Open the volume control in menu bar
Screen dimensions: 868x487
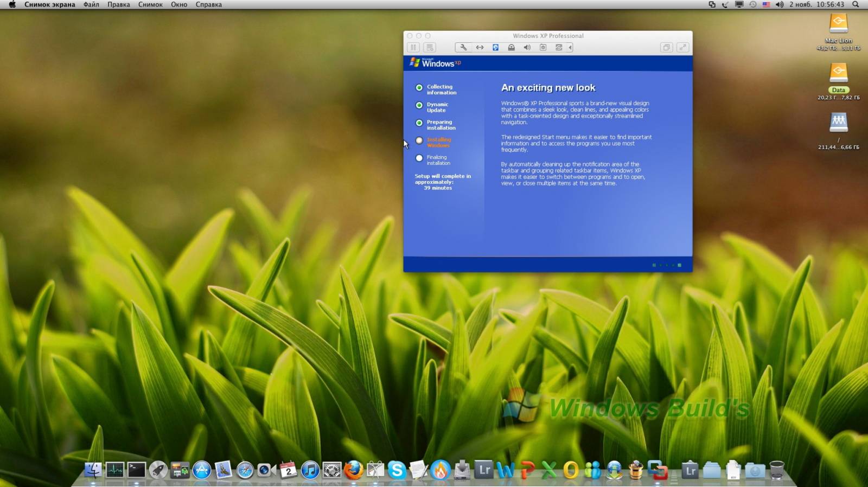[780, 4]
